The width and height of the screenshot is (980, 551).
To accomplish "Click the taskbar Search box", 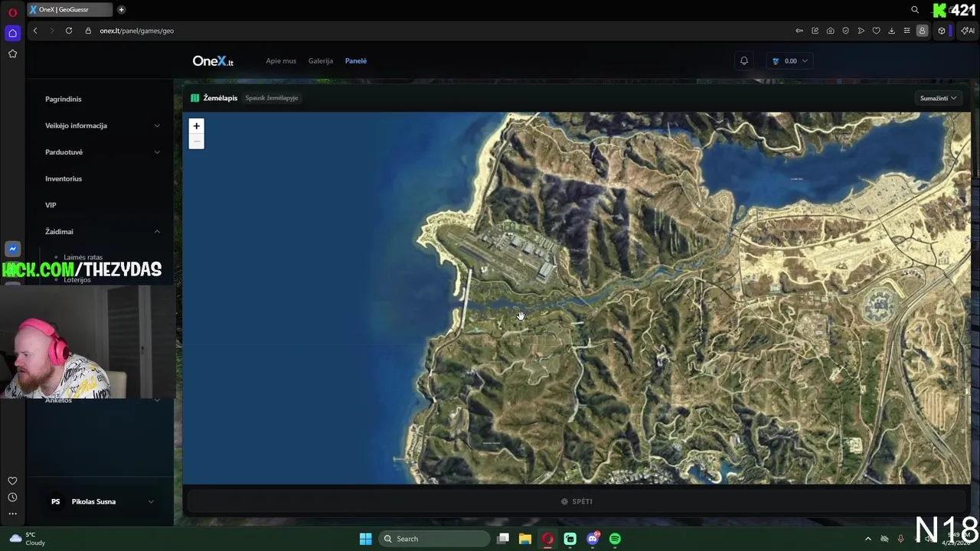I will tap(435, 539).
